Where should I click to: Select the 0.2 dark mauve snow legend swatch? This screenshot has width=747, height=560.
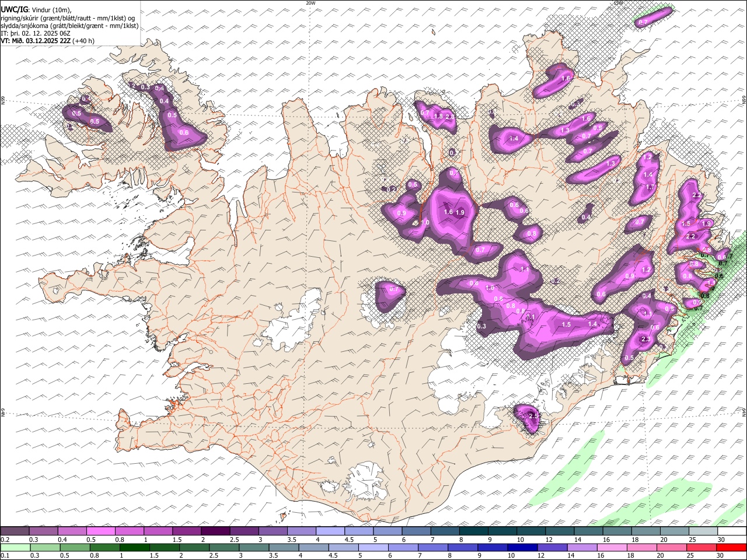[15, 531]
